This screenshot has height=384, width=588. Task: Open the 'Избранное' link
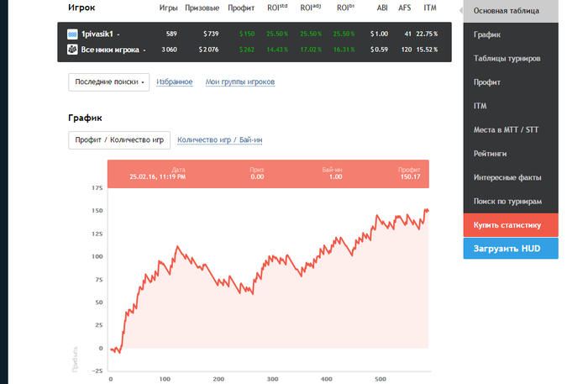[x=175, y=82]
